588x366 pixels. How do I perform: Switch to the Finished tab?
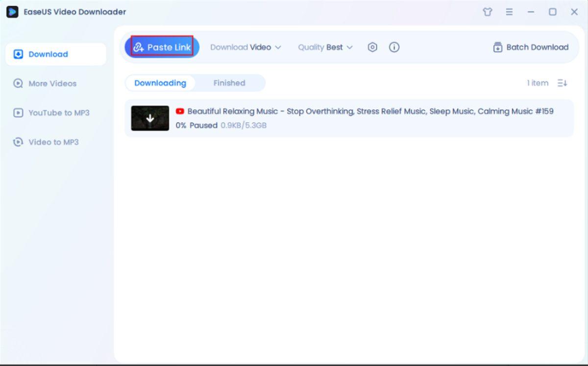click(229, 83)
